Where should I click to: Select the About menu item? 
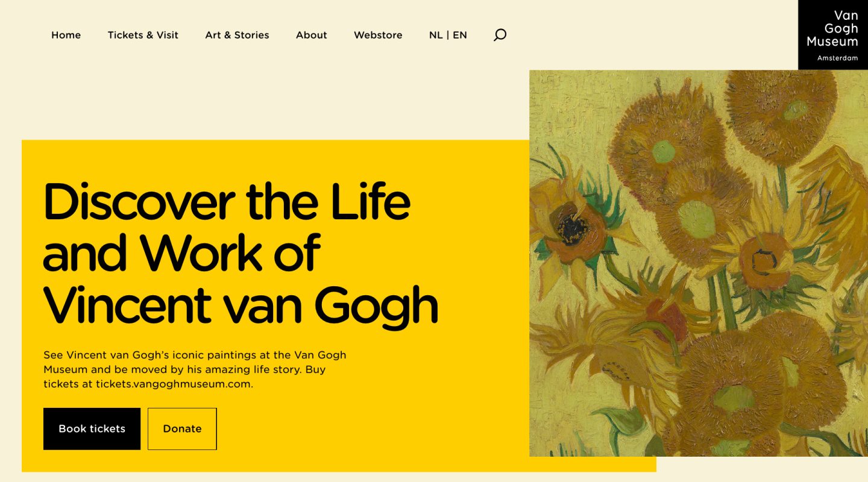[311, 35]
